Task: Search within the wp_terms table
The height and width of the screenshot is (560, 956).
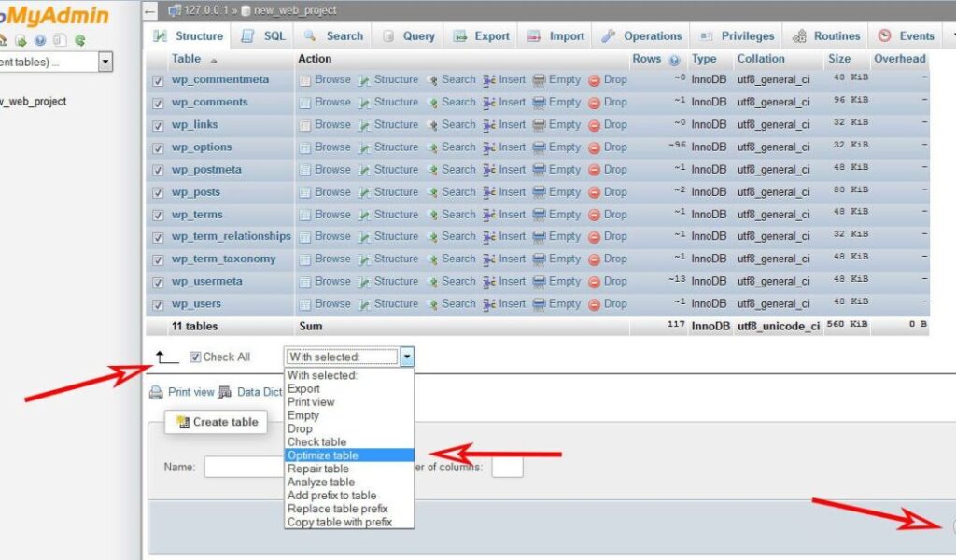Action: (458, 214)
